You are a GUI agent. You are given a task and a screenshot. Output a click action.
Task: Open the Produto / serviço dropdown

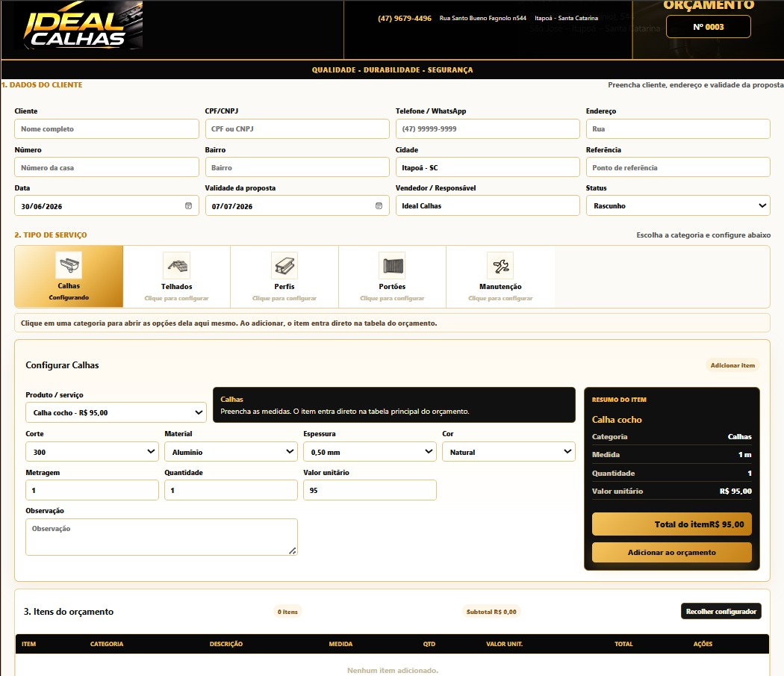pyautogui.click(x=116, y=412)
